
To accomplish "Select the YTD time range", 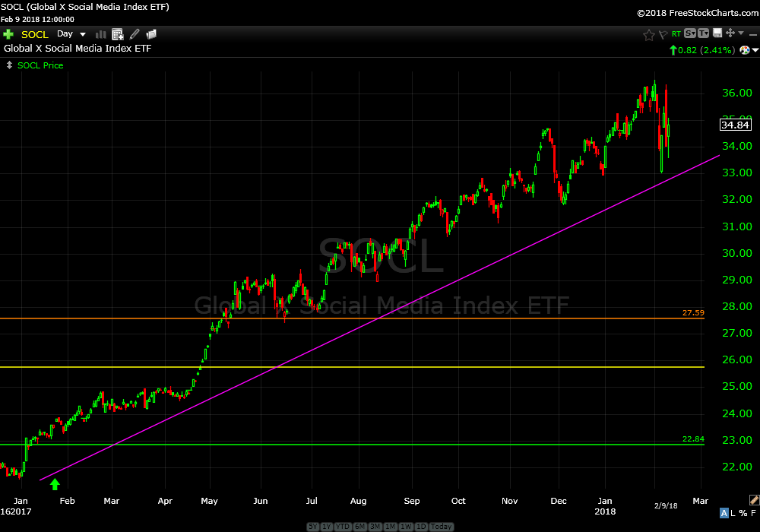I will 344,527.
